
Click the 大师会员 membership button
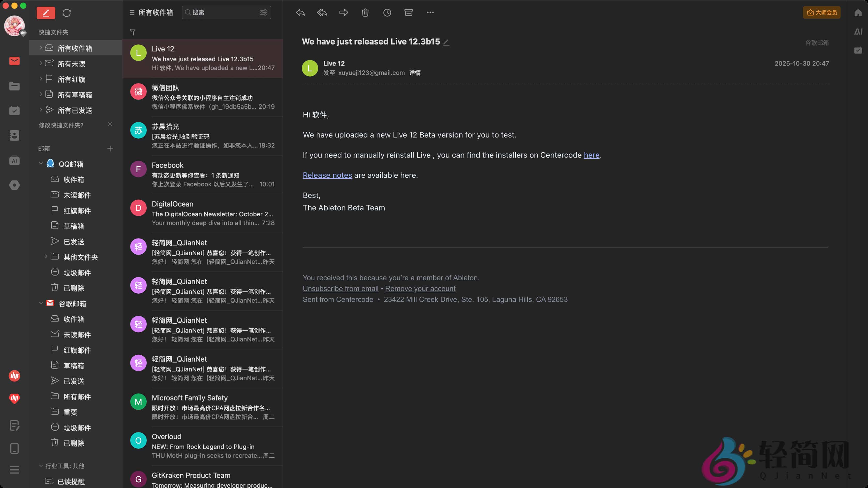click(x=822, y=12)
